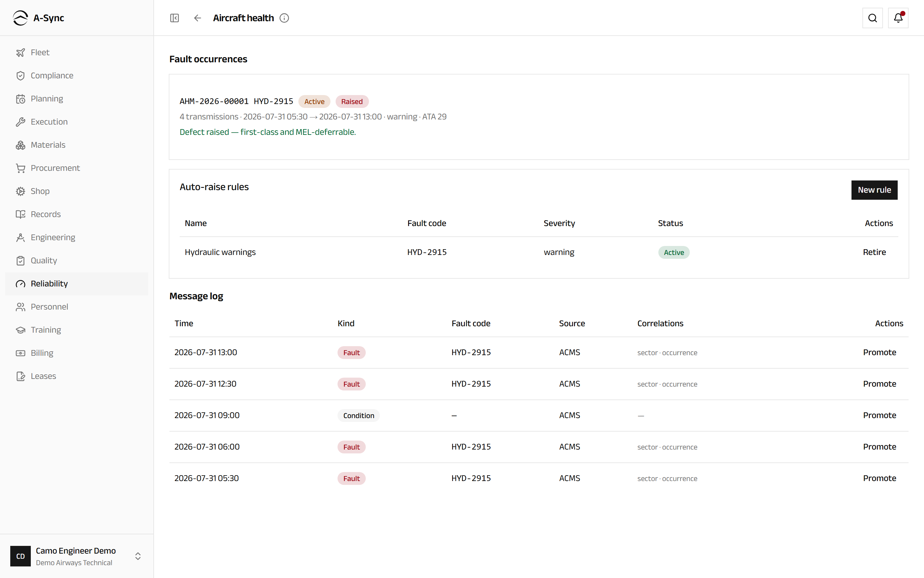Click ACMS source in the 06:00 row
The height and width of the screenshot is (578, 924).
569,447
